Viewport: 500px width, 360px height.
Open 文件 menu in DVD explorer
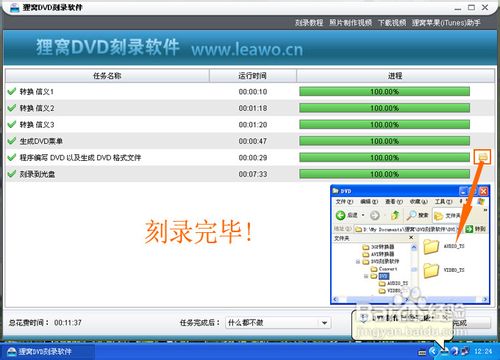tap(344, 202)
